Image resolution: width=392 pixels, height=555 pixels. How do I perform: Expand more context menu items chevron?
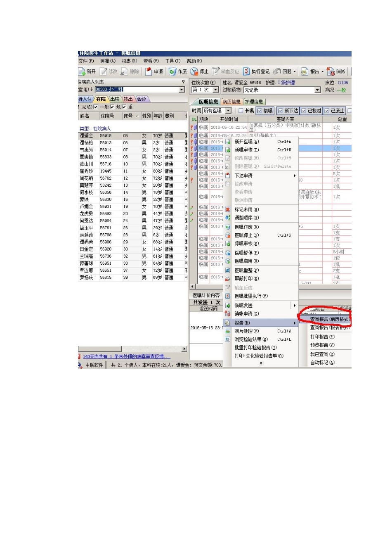click(261, 363)
